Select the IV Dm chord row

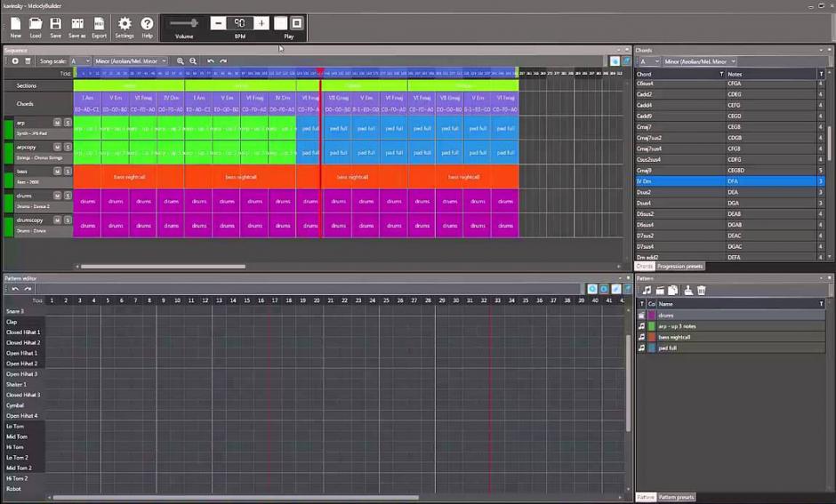pos(730,181)
